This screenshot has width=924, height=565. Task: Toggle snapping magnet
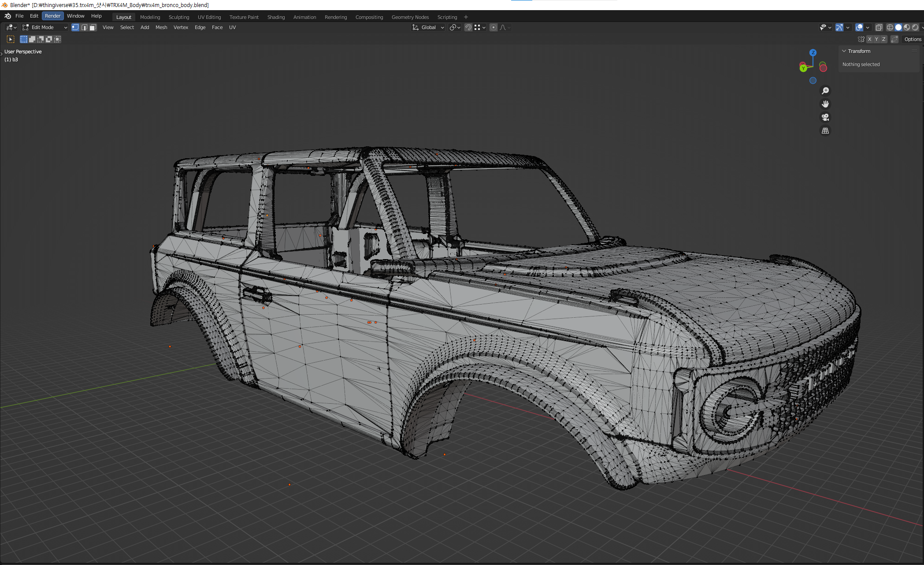tap(468, 27)
